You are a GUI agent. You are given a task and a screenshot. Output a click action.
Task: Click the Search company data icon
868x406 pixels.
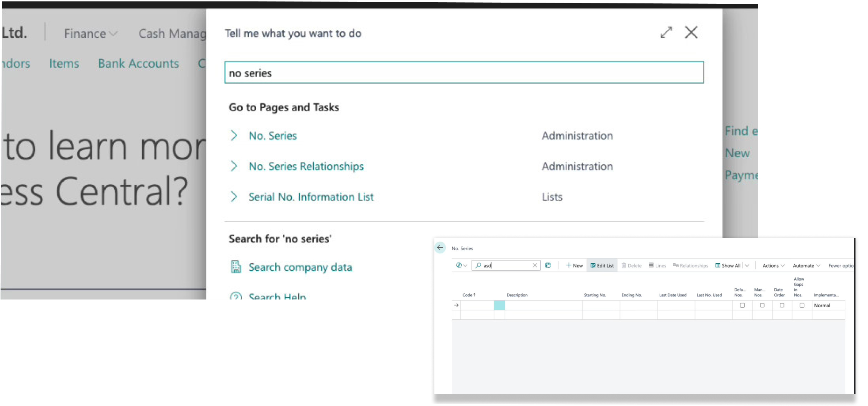point(236,267)
